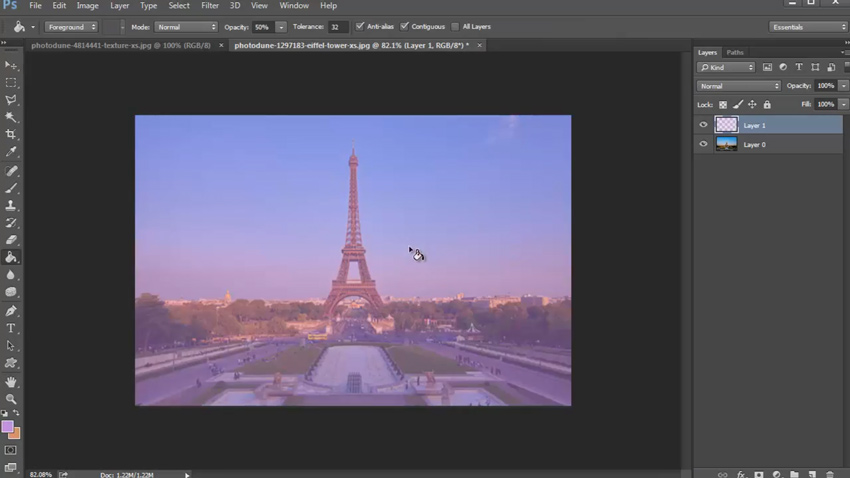Viewport: 850px width, 478px height.
Task: Enable the All Layers checkbox
Action: [x=455, y=27]
